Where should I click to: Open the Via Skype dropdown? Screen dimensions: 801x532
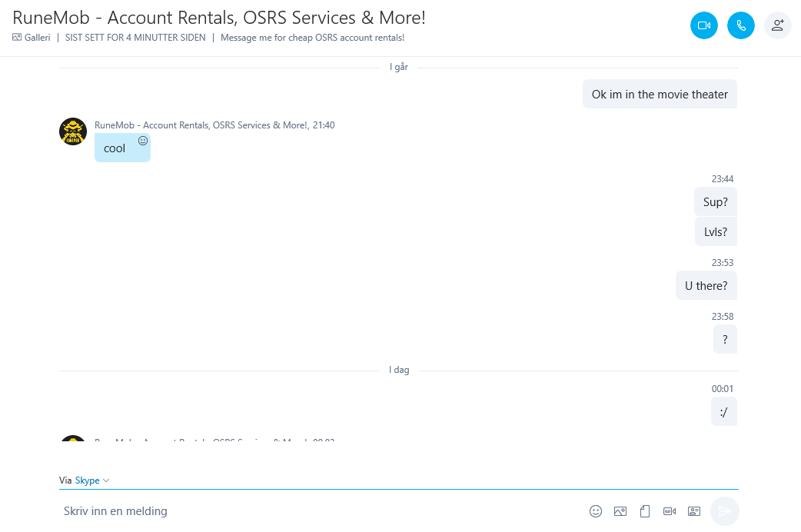click(x=92, y=480)
